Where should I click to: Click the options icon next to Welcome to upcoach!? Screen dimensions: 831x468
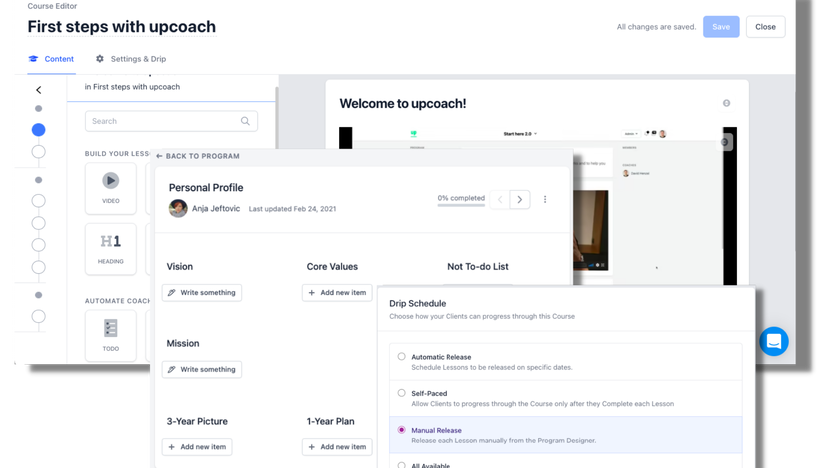point(727,103)
